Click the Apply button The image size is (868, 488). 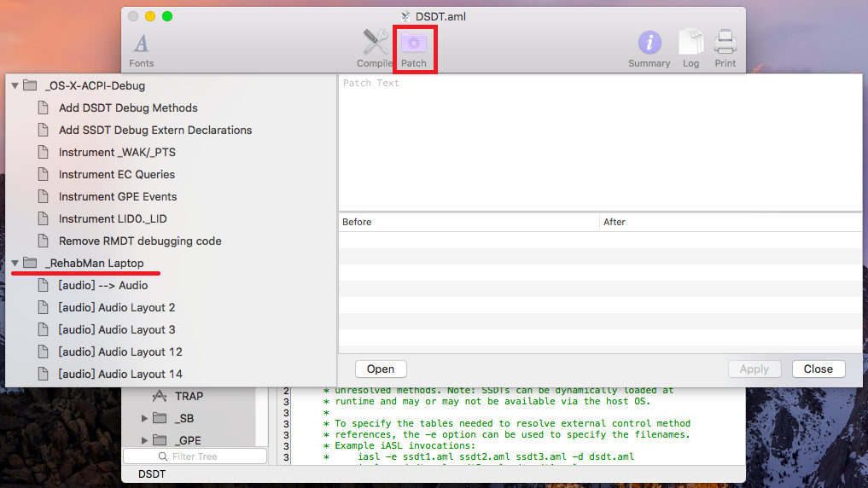(x=754, y=369)
